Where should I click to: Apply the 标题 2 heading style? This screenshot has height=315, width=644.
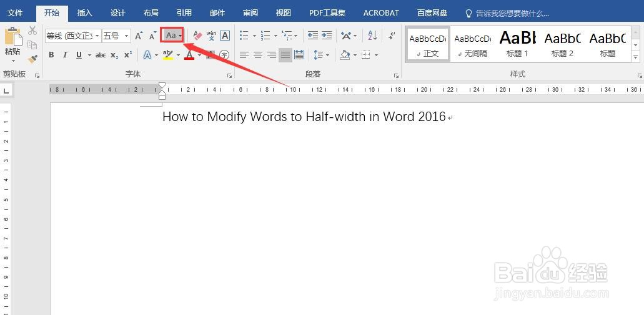pyautogui.click(x=562, y=45)
